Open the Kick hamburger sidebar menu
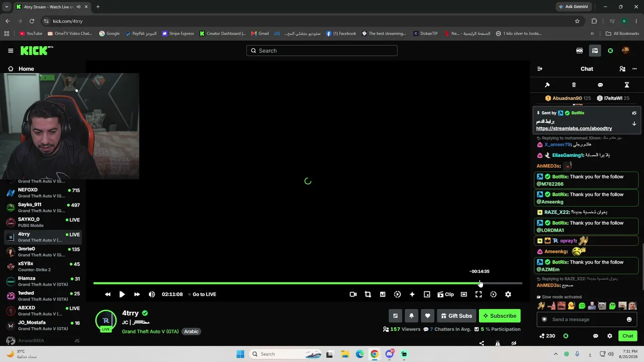644x362 pixels. coord(11,50)
